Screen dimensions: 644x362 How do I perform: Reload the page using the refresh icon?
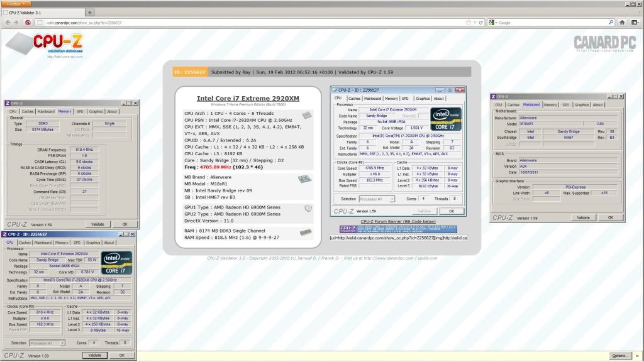pos(480,23)
